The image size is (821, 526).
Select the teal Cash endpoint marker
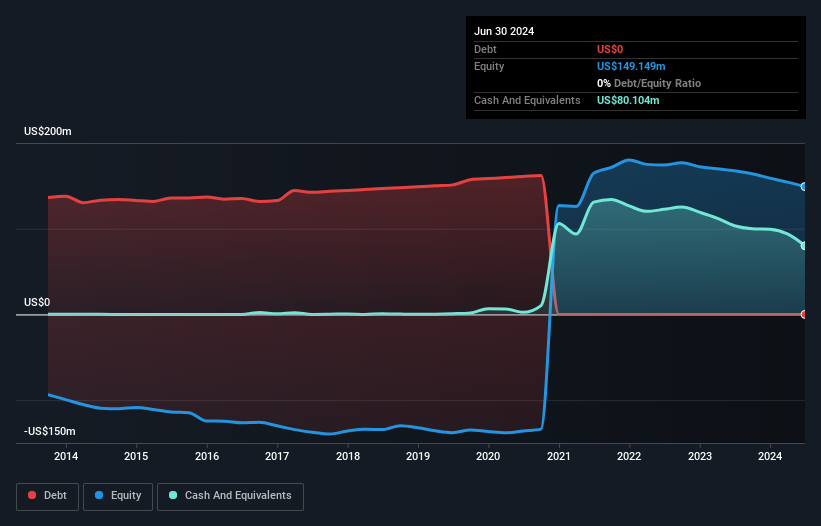point(804,246)
